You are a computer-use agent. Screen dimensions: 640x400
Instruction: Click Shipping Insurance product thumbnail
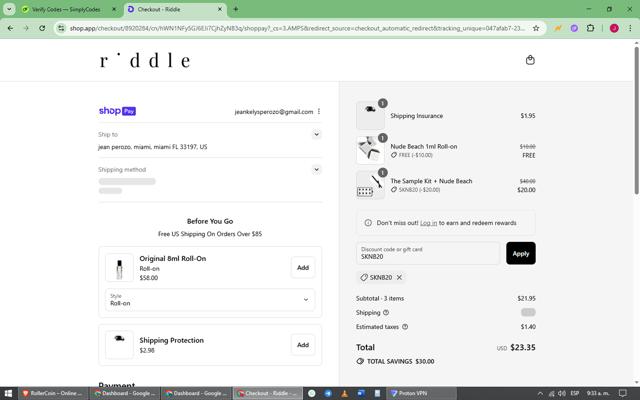tap(370, 116)
